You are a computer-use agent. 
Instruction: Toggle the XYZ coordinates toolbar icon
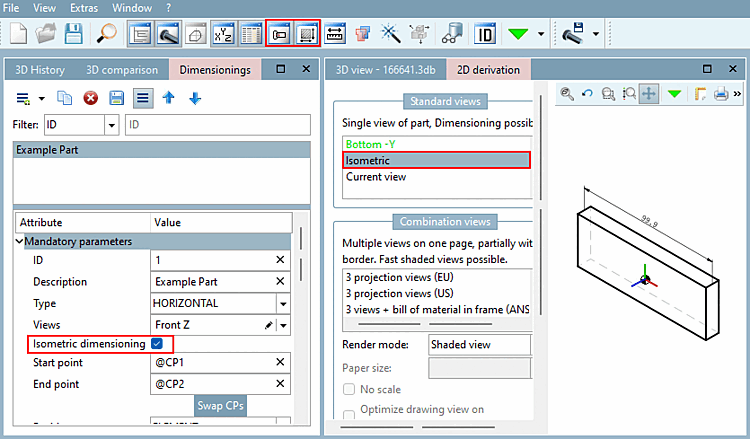point(223,34)
